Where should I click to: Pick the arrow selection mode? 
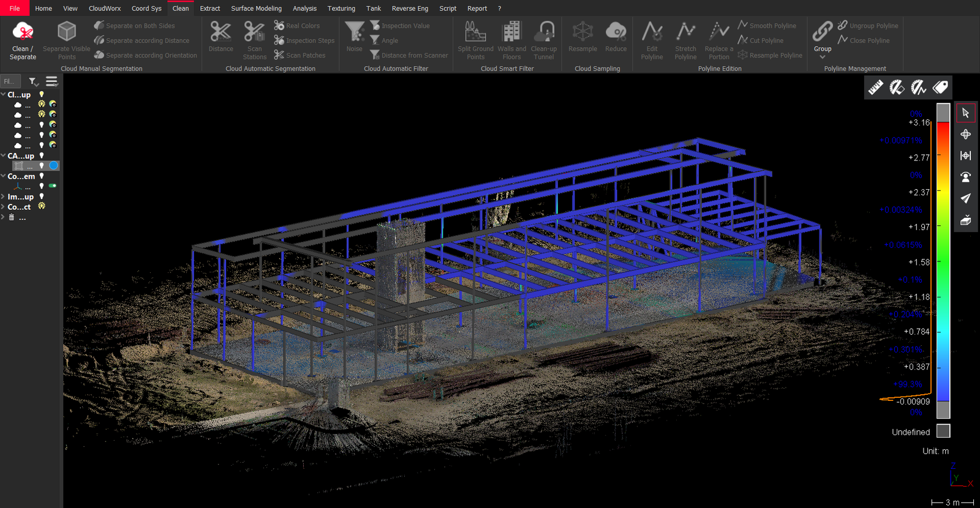tap(965, 113)
